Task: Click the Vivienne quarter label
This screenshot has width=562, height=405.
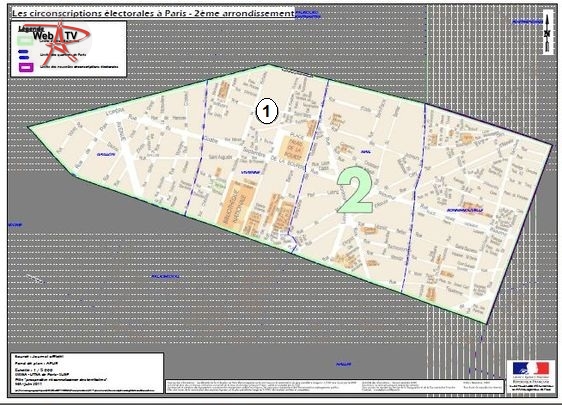Action: 250,172
